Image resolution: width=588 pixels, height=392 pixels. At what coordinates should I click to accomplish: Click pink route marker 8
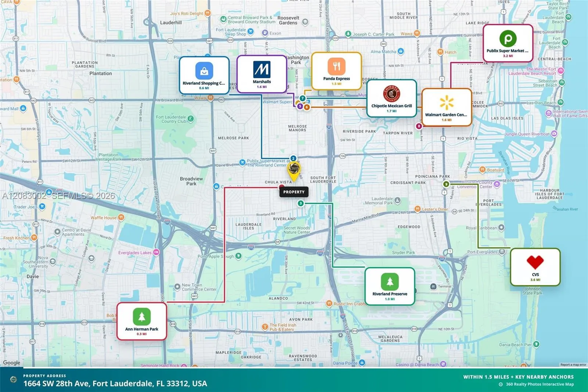click(419, 126)
